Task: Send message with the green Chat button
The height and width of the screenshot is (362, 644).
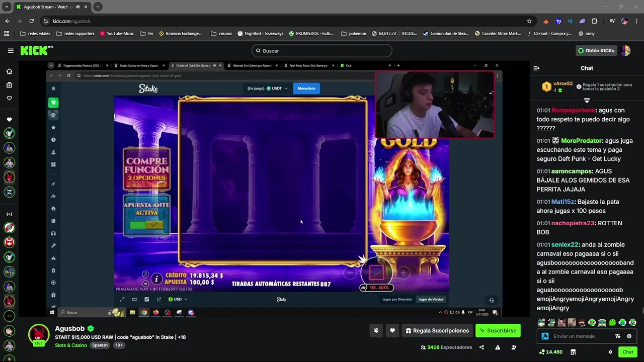Action: pyautogui.click(x=627, y=352)
